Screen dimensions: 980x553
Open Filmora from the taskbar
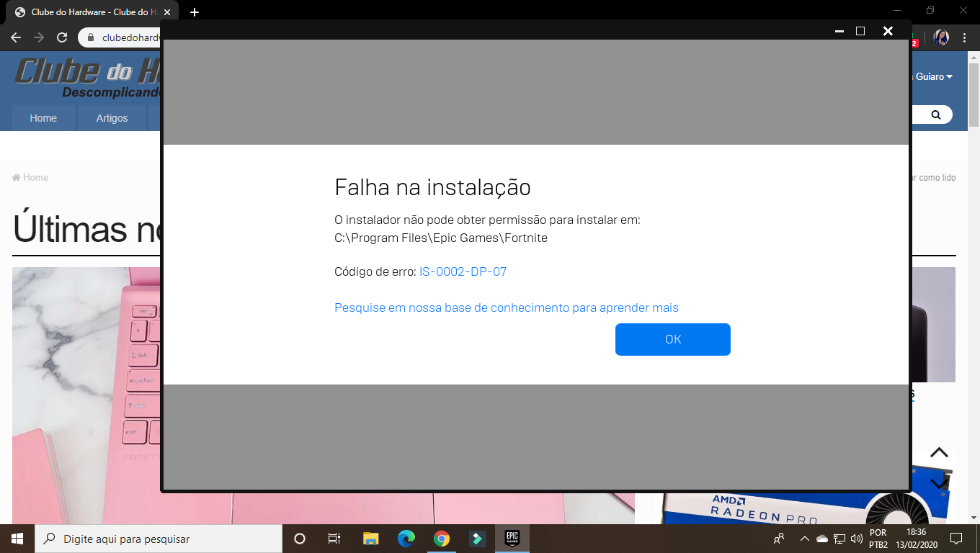click(477, 539)
